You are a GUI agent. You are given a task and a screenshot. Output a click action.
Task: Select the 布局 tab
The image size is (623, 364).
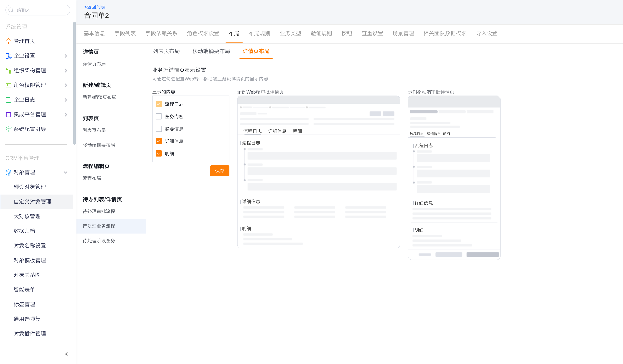point(234,33)
